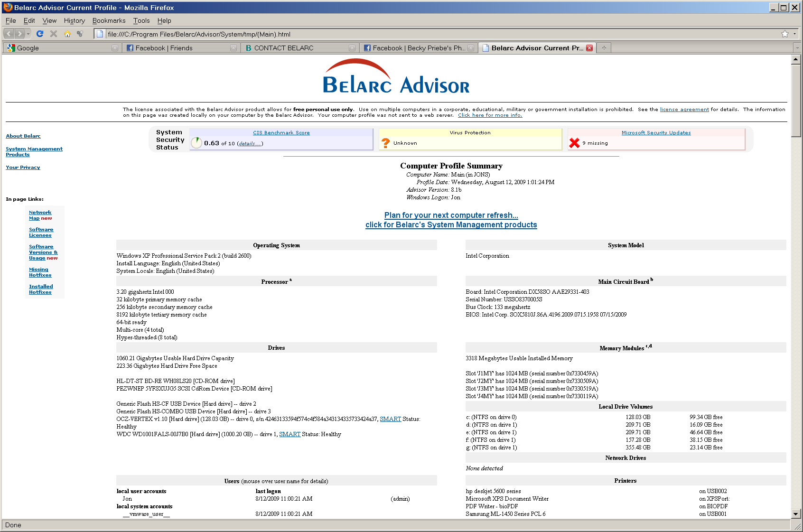803x532 pixels.
Task: Click the red X Microsoft Security Updates icon
Action: [574, 142]
